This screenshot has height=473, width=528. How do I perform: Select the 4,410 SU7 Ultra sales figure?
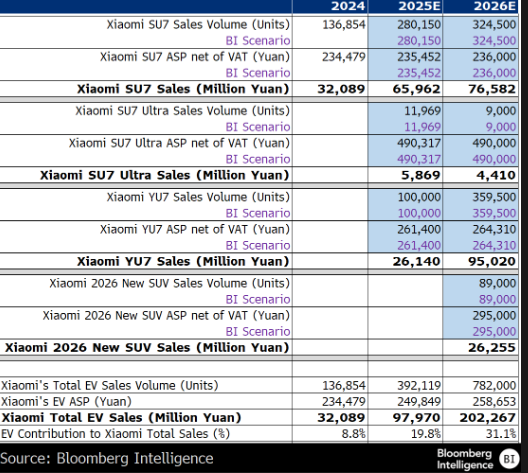pyautogui.click(x=496, y=175)
